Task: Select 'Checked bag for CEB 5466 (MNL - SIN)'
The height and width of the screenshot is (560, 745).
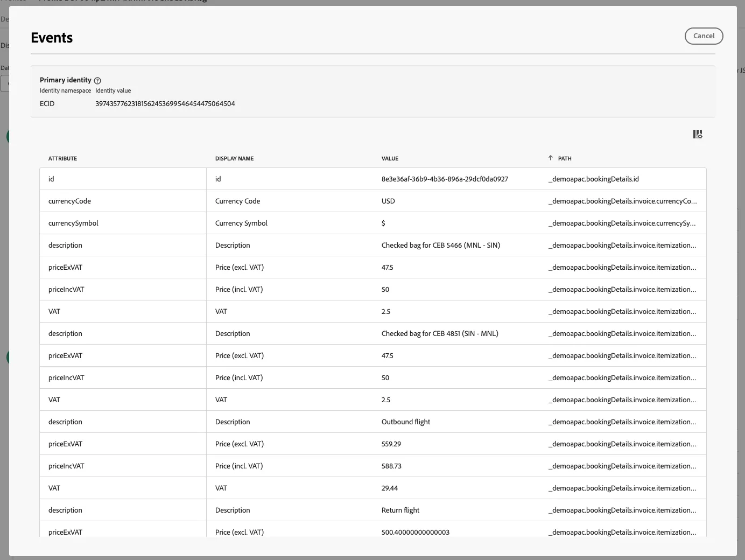Action: [x=441, y=246]
